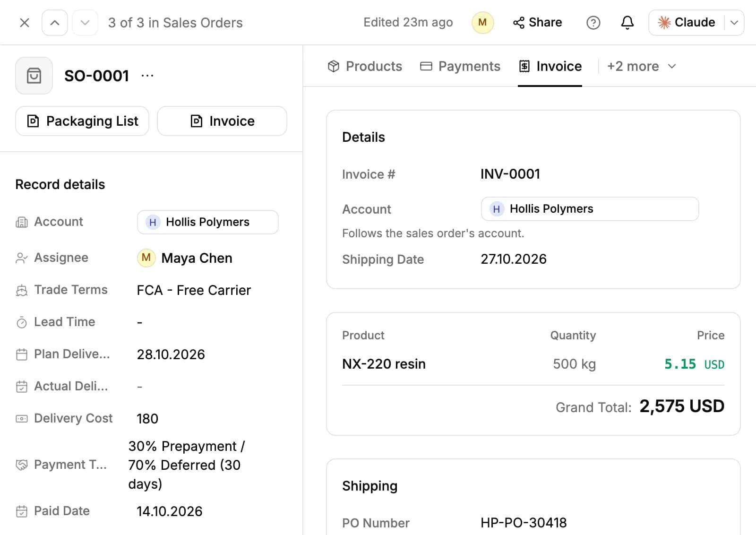
Task: Switch to the Payments tab
Action: pyautogui.click(x=460, y=66)
